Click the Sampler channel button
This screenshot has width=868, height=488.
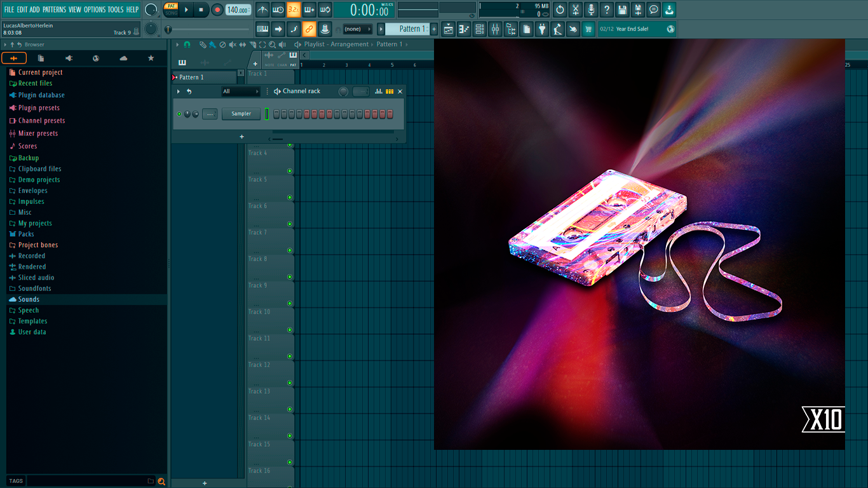(241, 114)
